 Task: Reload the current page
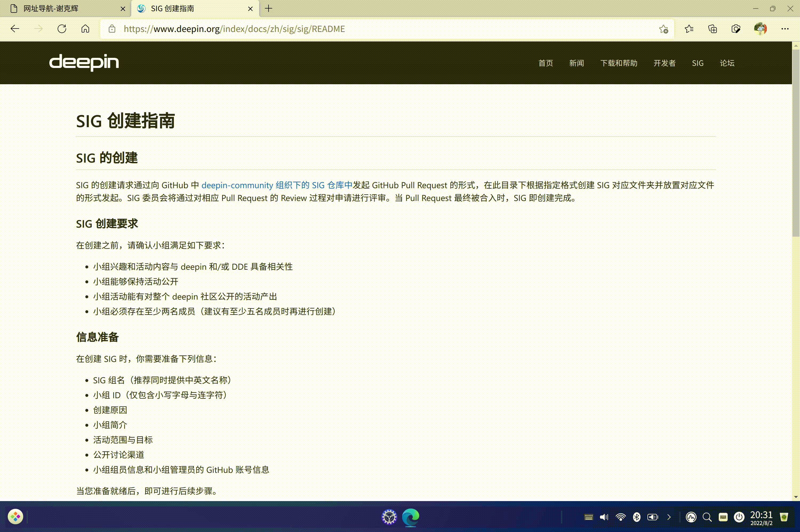[x=62, y=29]
